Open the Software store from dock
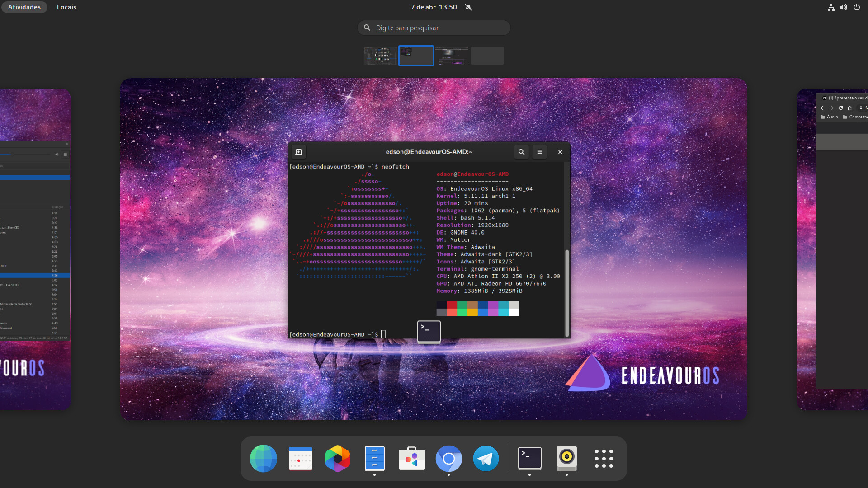 click(412, 459)
